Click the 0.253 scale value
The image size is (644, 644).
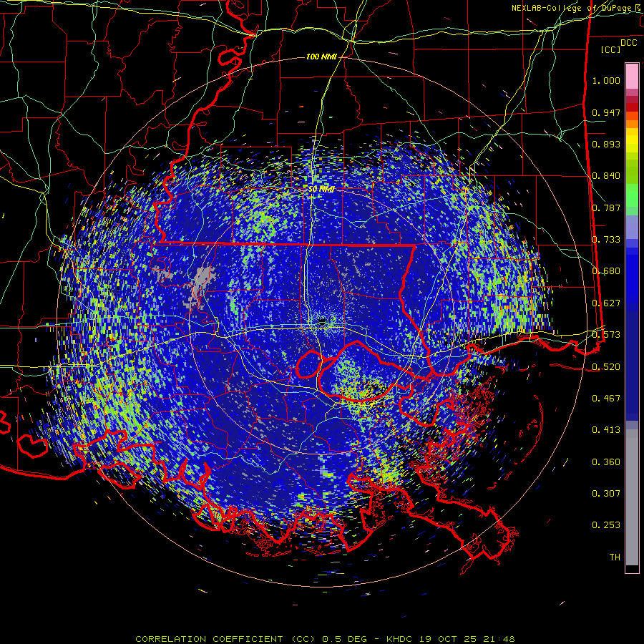point(606,525)
